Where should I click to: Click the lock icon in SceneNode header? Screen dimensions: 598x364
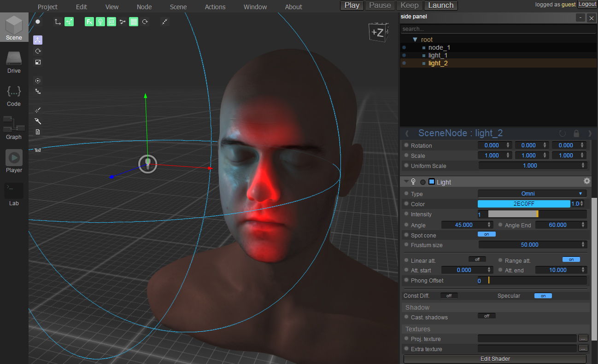pyautogui.click(x=576, y=133)
